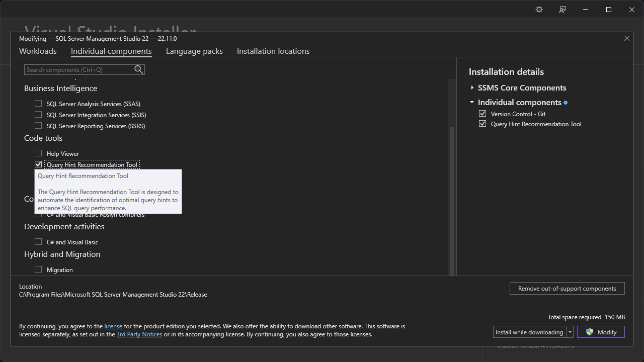Open the Install while downloading dropdown
The image size is (644, 362).
570,332
